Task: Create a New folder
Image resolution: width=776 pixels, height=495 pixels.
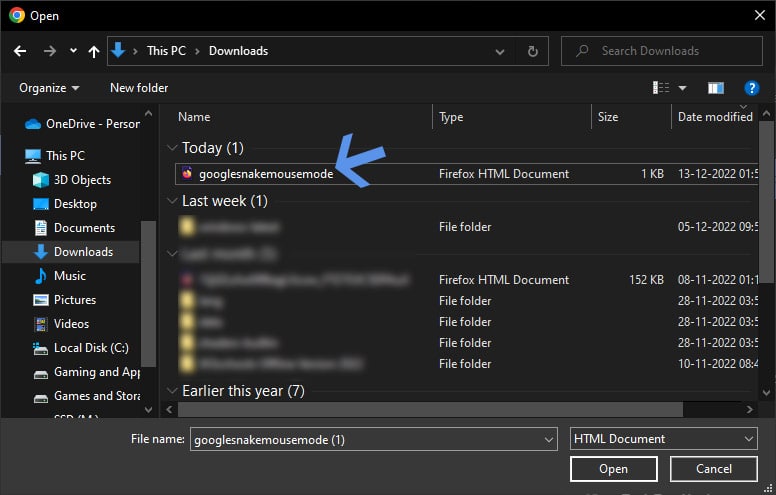Action: pyautogui.click(x=139, y=88)
